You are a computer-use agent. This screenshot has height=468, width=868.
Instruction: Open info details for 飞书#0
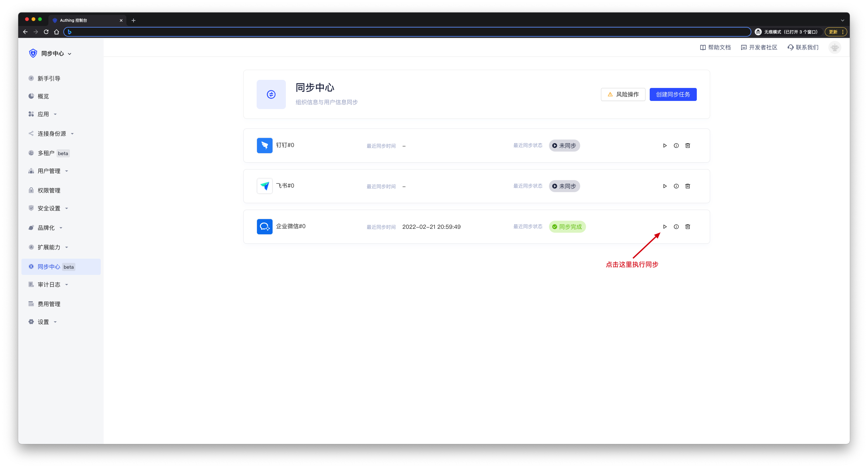click(676, 186)
